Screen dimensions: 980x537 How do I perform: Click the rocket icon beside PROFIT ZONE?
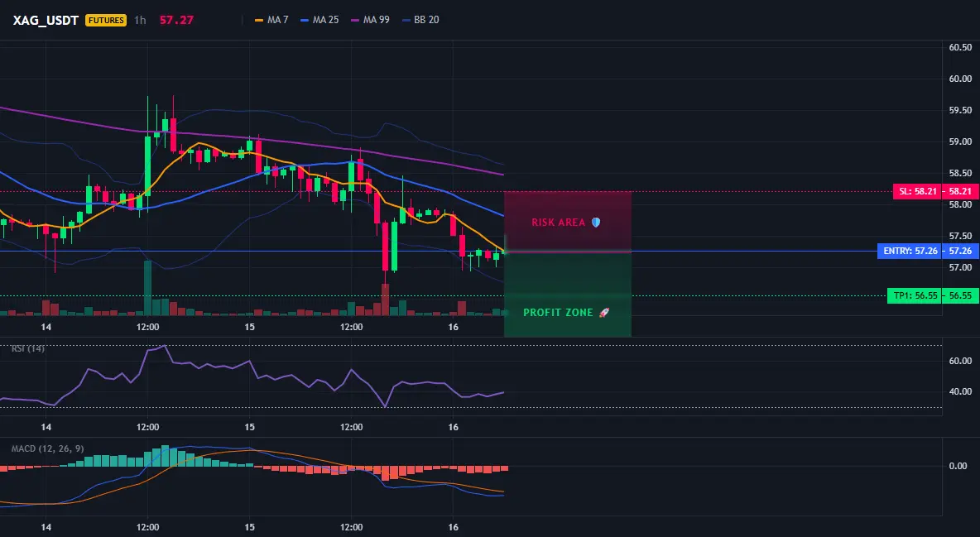(603, 312)
